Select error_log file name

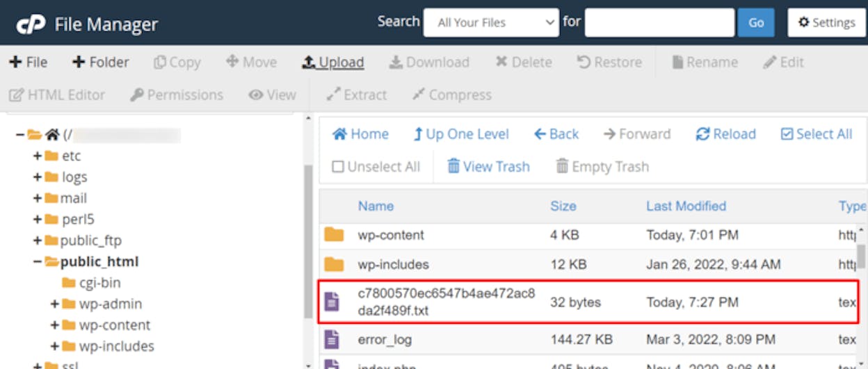(x=385, y=339)
